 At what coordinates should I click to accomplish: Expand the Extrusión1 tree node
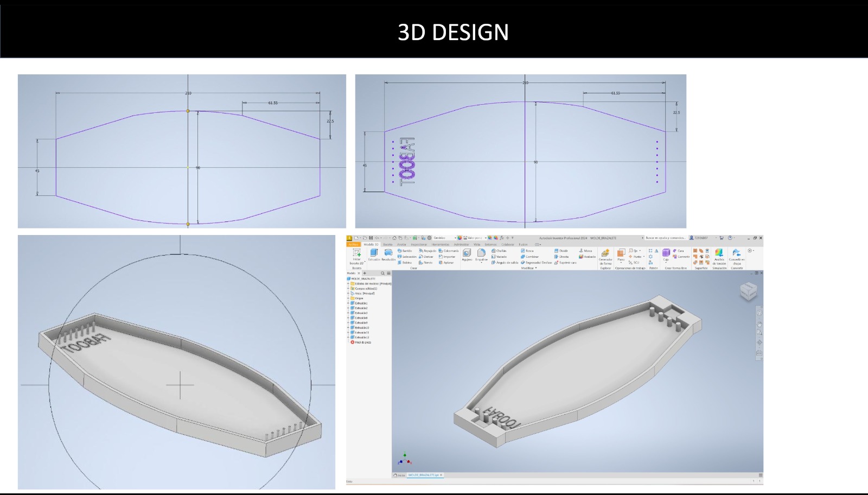coord(348,303)
